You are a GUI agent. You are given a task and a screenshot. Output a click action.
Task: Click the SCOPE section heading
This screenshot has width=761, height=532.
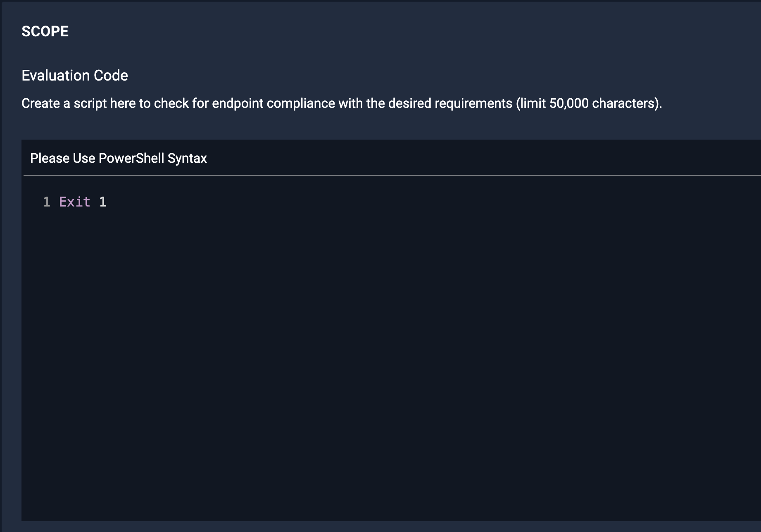pyautogui.click(x=45, y=31)
